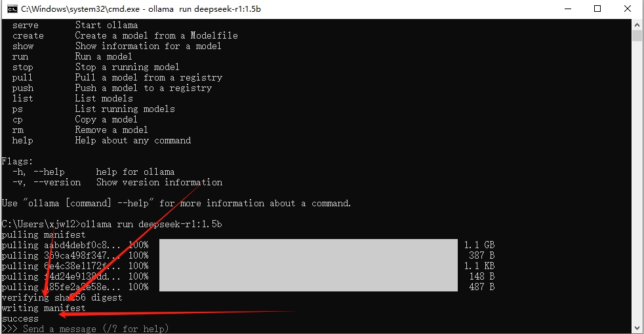
Task: Select the 'push' command text
Action: (23, 88)
